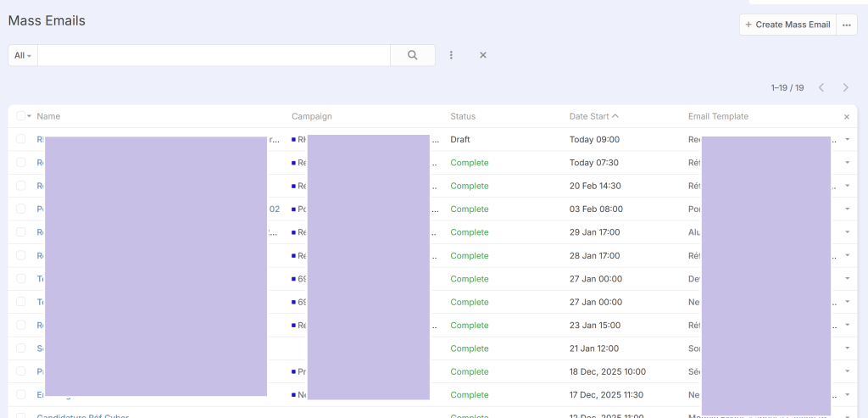
Task: Expand the caret next to the select-all checkbox
Action: coord(30,116)
